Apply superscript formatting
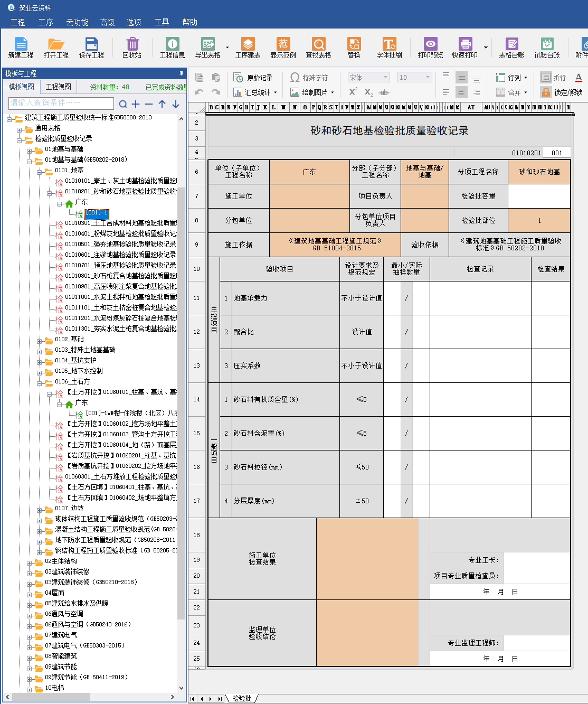Image resolution: width=588 pixels, height=704 pixels. pyautogui.click(x=353, y=91)
